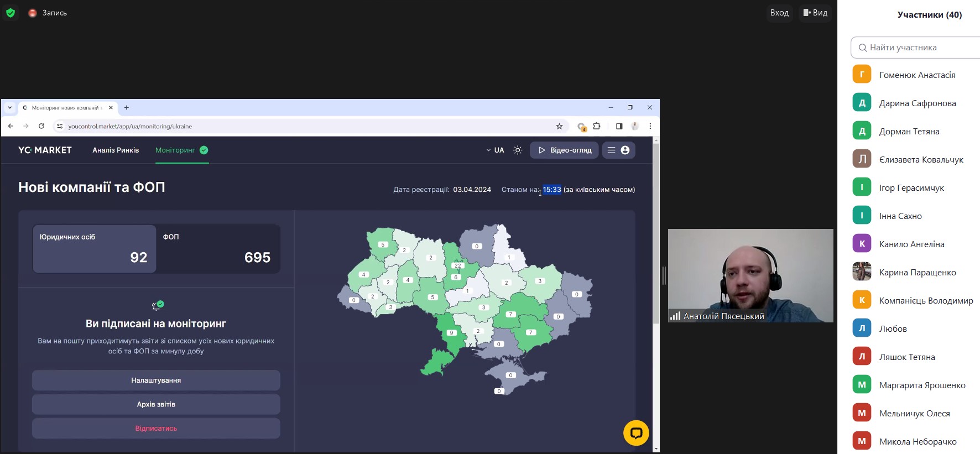Bookmark this page with the star
Screen dimensions: 980x454
click(x=559, y=126)
